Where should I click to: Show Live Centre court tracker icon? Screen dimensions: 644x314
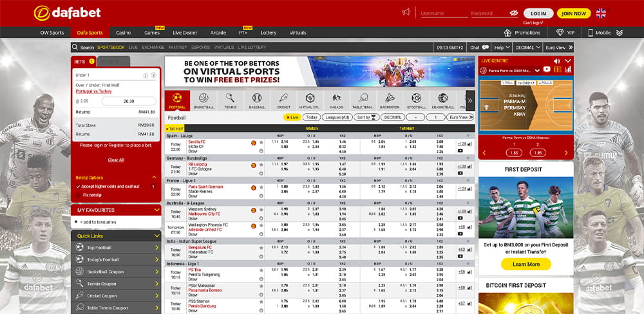pos(557,69)
